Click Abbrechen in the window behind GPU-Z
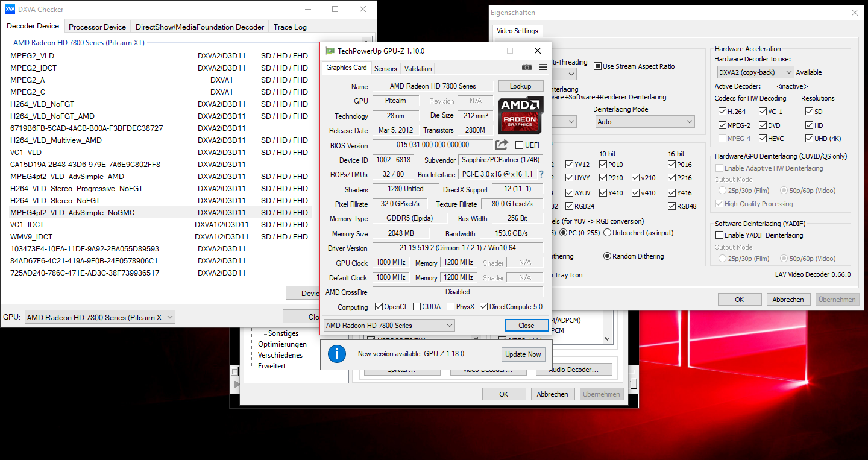Viewport: 868px width, 460px height. pos(553,394)
